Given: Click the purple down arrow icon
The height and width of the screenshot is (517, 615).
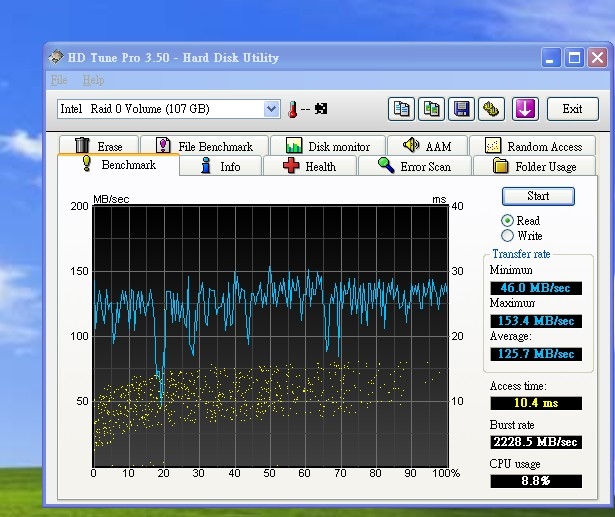Looking at the screenshot, I should [x=526, y=108].
